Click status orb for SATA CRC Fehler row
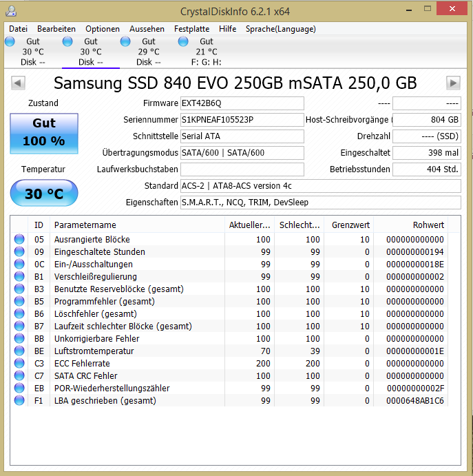The width and height of the screenshot is (473, 476). [x=19, y=376]
